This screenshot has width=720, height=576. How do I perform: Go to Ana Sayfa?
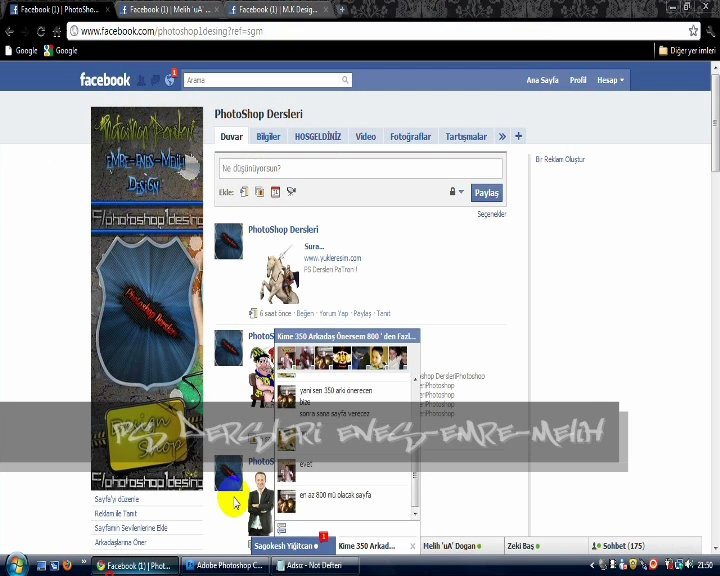(542, 80)
